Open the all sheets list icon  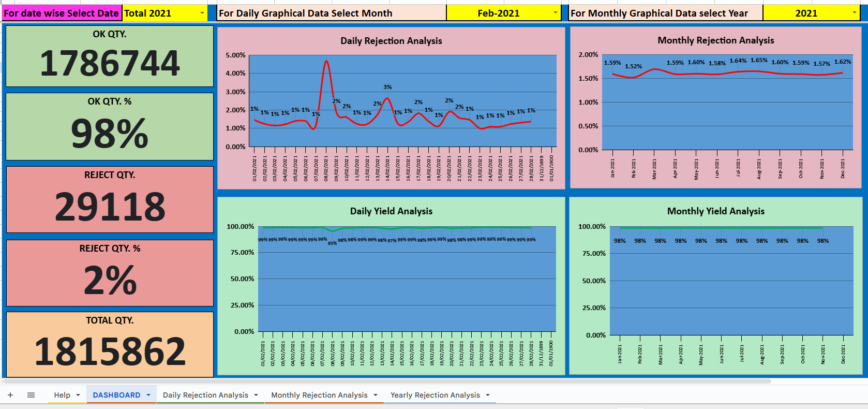click(x=31, y=395)
